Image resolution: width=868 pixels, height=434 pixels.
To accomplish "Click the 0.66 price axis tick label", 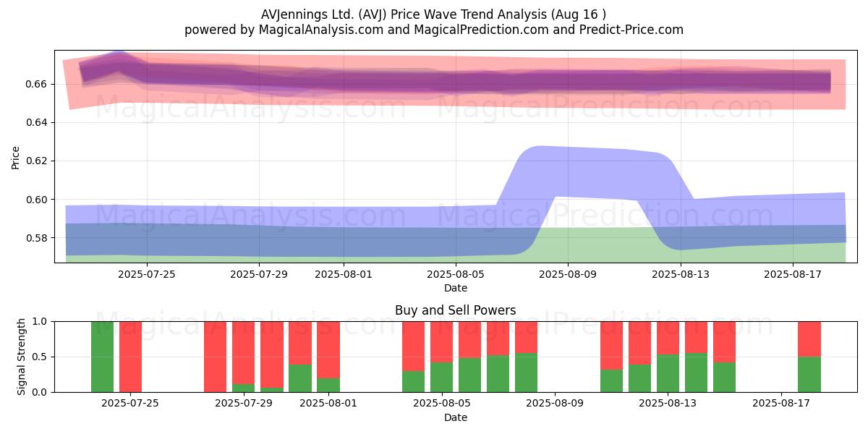I will 38,84.
